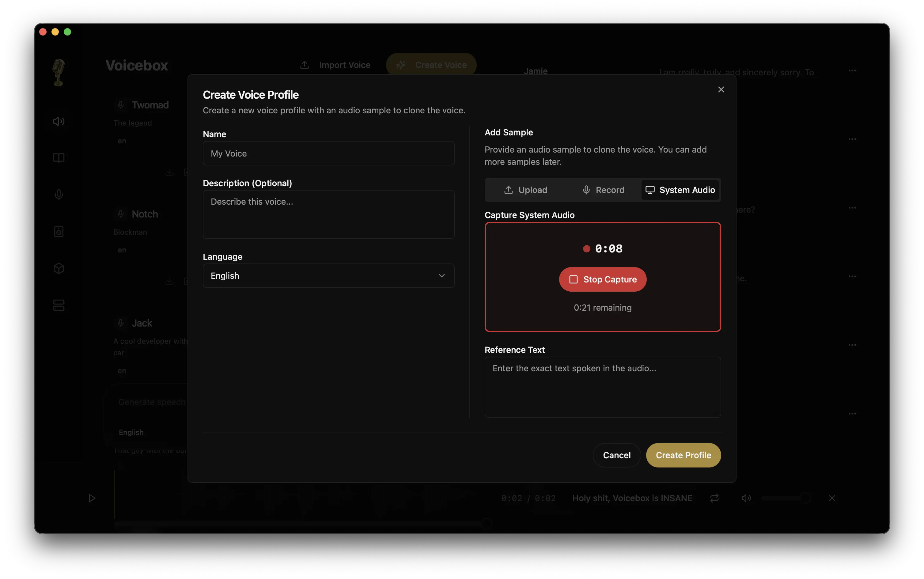This screenshot has width=924, height=579.
Task: Adjust the player volume slider
Action: click(785, 498)
